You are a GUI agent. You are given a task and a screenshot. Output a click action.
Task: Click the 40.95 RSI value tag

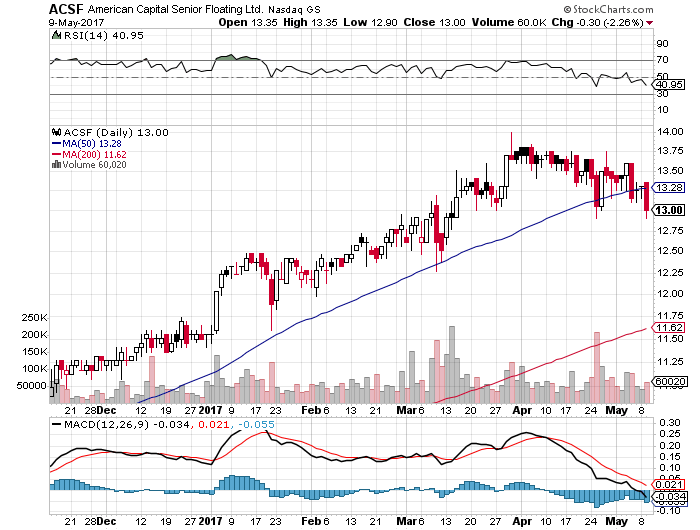pos(667,84)
